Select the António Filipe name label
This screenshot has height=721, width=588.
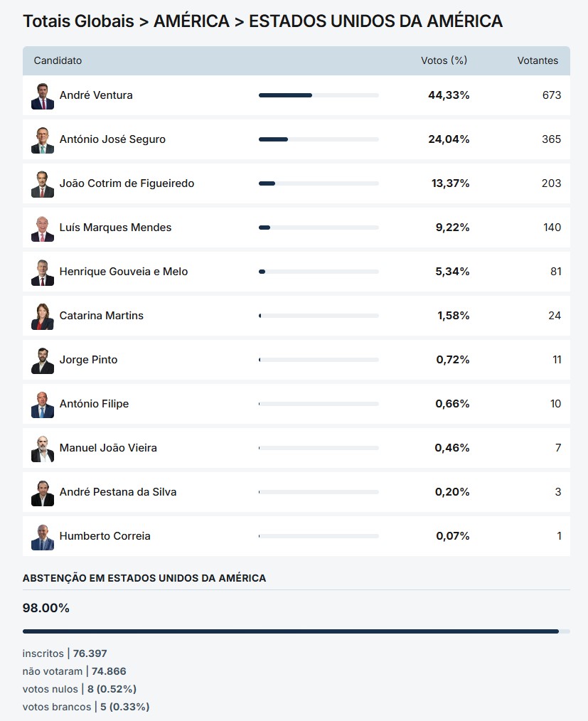pyautogui.click(x=94, y=404)
